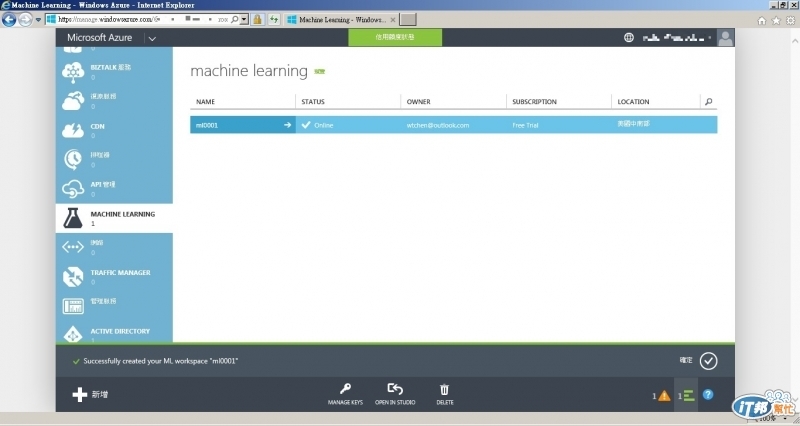Open the browser Home icon
The width and height of the screenshot is (800, 426).
pos(762,20)
